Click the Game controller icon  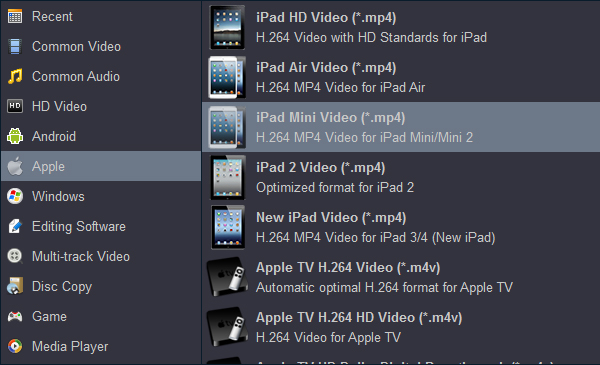coord(15,316)
